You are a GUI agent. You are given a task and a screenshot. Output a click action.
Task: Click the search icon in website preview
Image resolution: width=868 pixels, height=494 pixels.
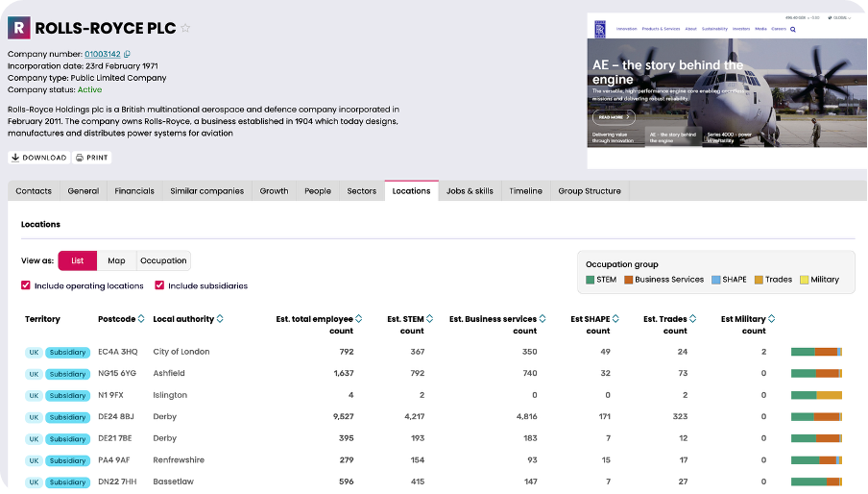(792, 30)
